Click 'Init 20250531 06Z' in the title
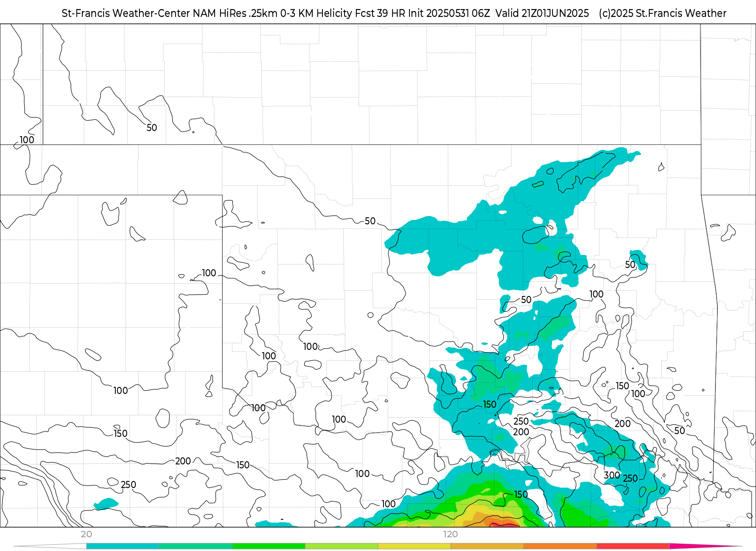This screenshot has width=756, height=551. tap(449, 13)
